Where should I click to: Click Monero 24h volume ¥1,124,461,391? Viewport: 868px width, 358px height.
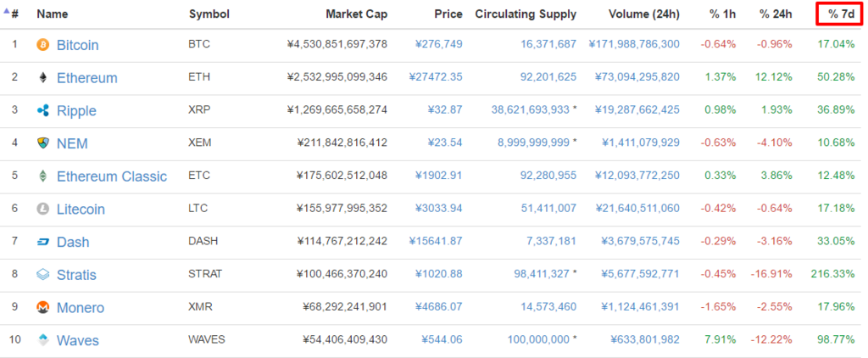(640, 306)
